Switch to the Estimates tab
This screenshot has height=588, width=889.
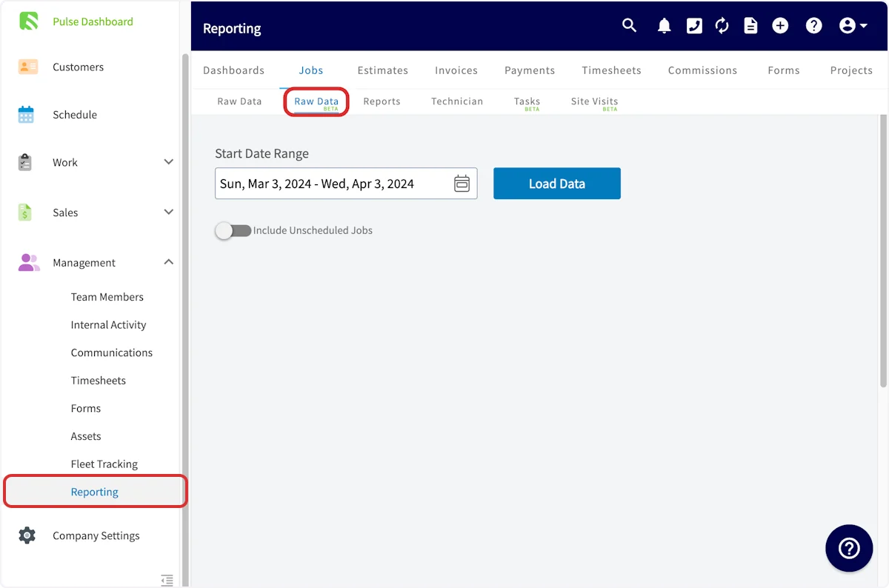[382, 70]
